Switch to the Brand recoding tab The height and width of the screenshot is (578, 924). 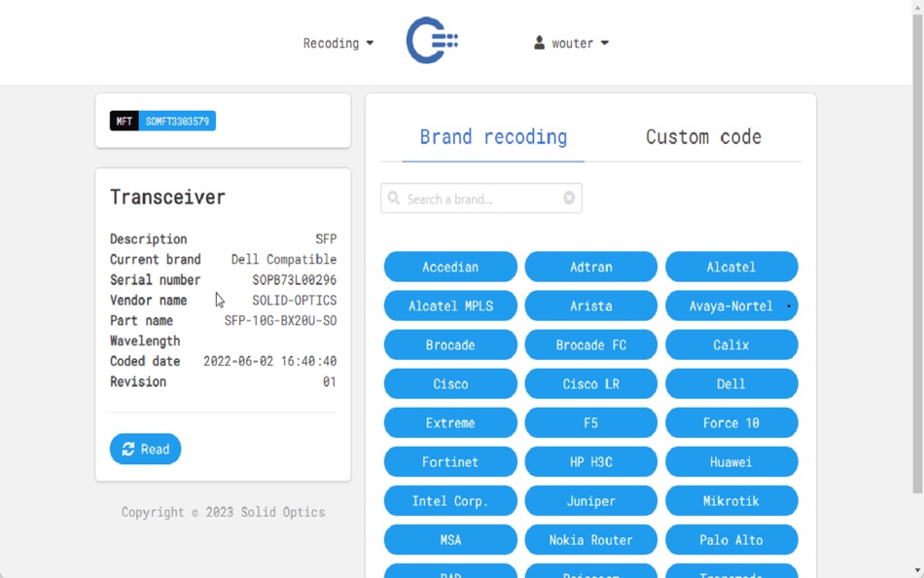click(x=493, y=137)
